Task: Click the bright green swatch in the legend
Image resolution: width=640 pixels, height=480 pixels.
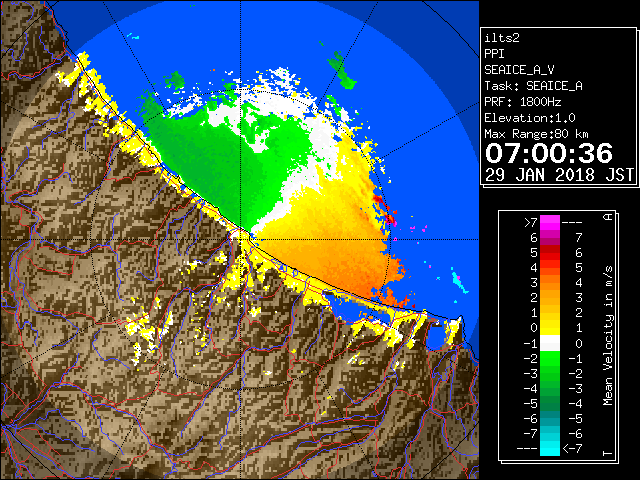Action: 549,358
